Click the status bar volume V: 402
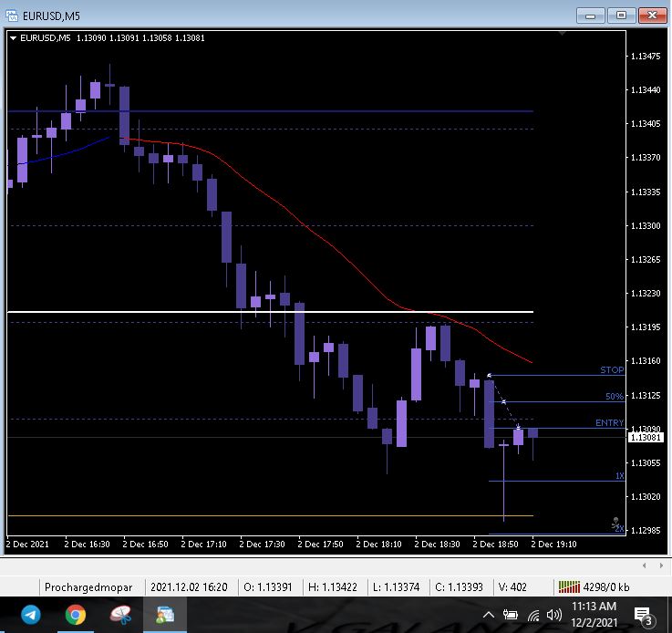 512,587
